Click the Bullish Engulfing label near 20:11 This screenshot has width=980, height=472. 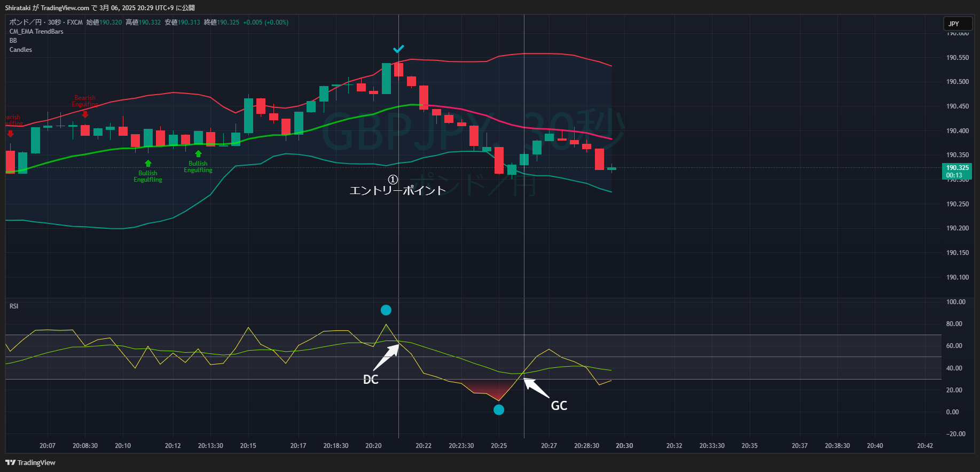click(148, 176)
